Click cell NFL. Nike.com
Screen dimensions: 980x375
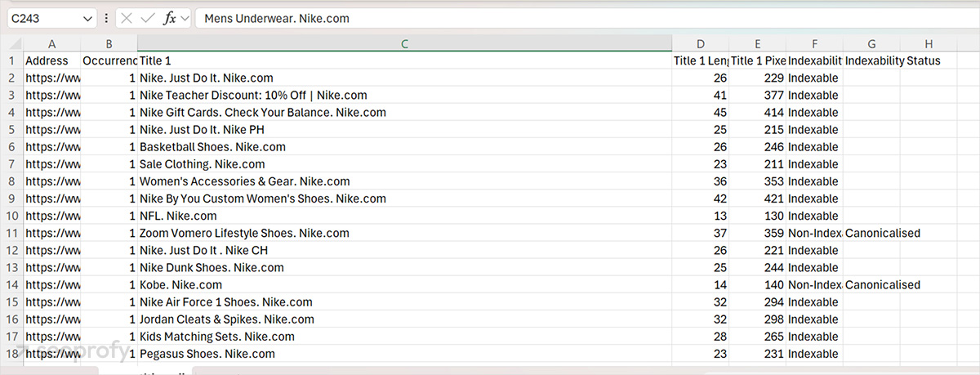pos(404,216)
